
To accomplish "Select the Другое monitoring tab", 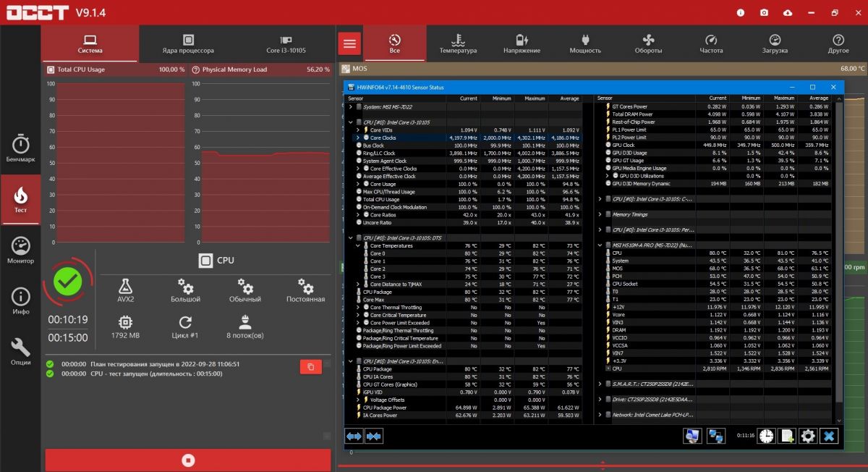I will pyautogui.click(x=838, y=44).
